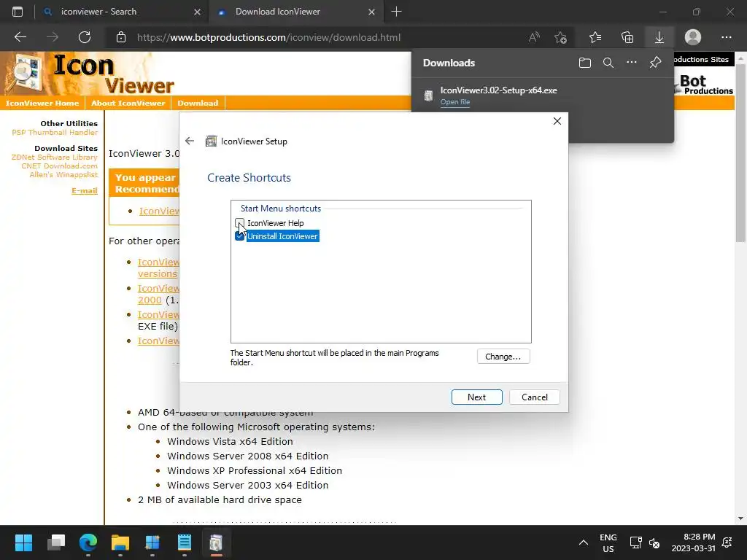Open Edge profile avatar
The height and width of the screenshot is (560, 747).
(693, 37)
